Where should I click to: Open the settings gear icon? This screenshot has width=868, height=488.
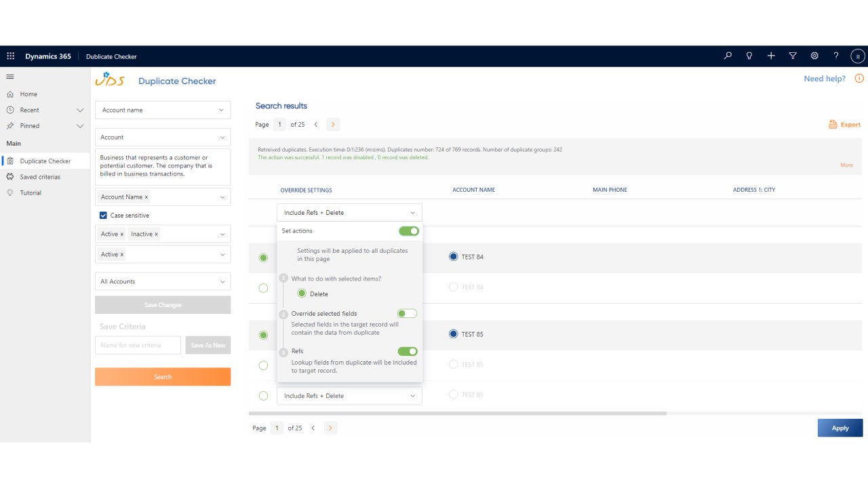point(814,56)
